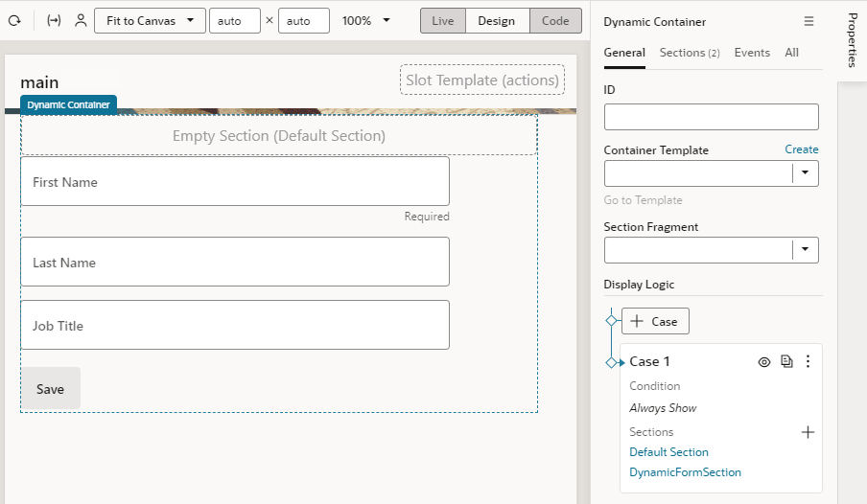Collapse the Properties side tab
This screenshot has height=504, width=867.
click(853, 40)
